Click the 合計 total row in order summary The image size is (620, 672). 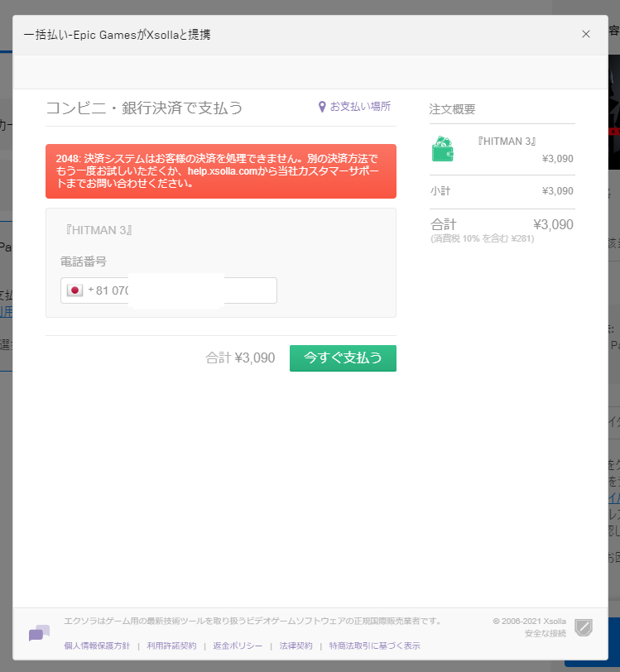point(502,224)
